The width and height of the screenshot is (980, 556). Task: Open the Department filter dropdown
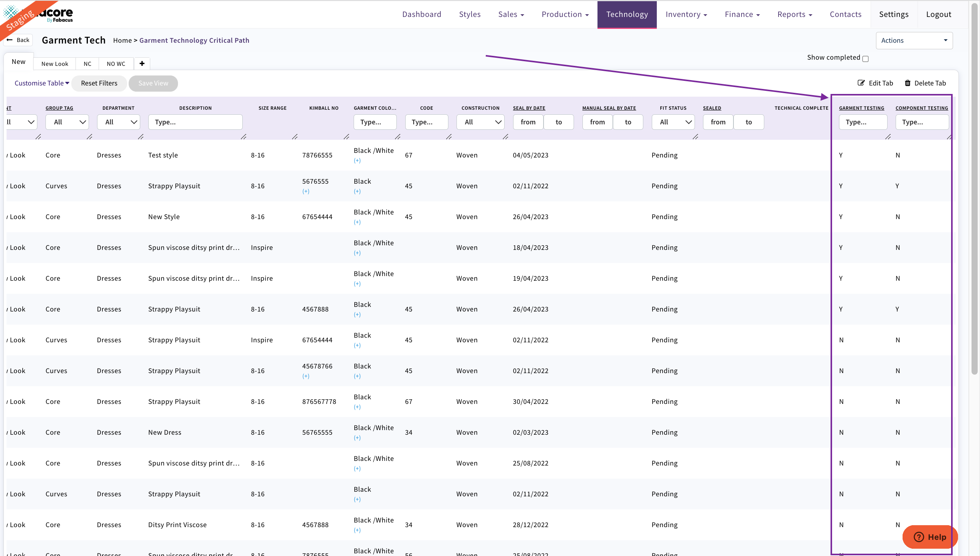(118, 122)
